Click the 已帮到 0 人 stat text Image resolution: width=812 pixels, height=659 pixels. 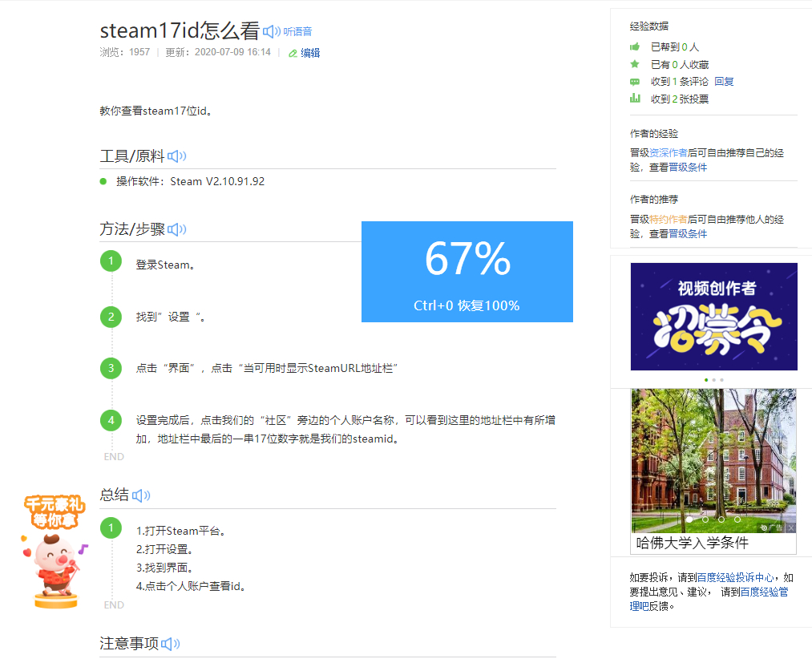[x=675, y=47]
